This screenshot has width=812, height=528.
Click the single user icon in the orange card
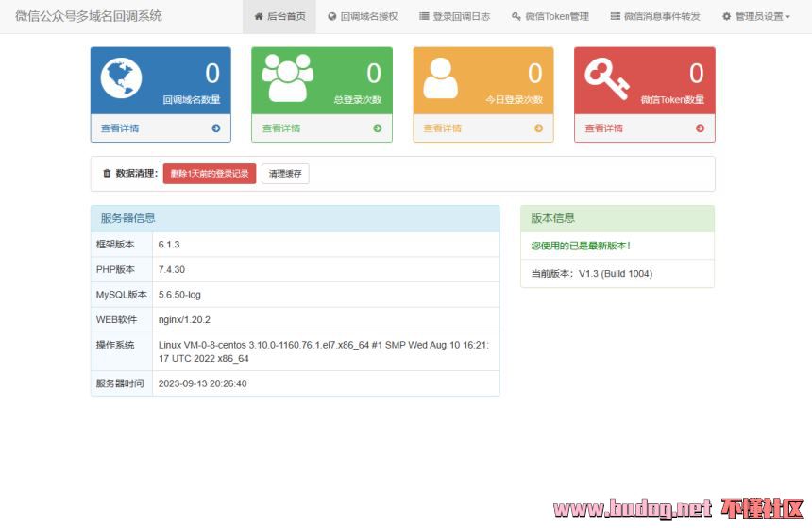tap(441, 78)
